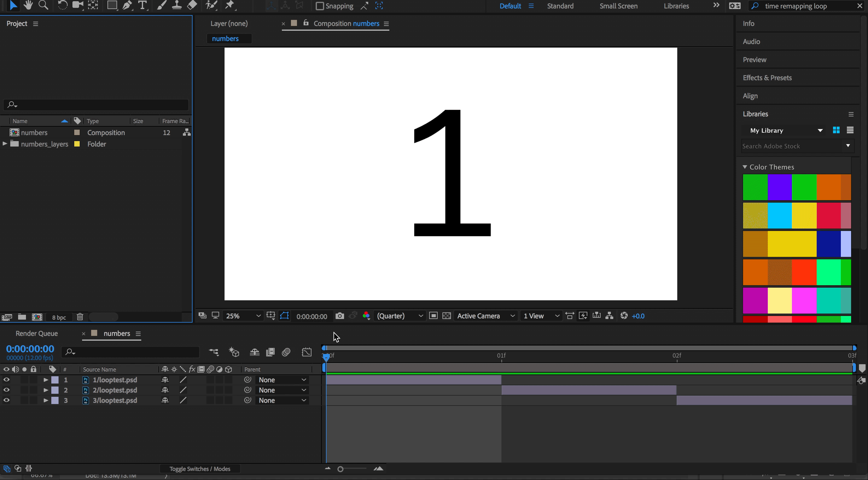Image resolution: width=868 pixels, height=480 pixels.
Task: Click the trash icon in Project panel
Action: coord(80,317)
